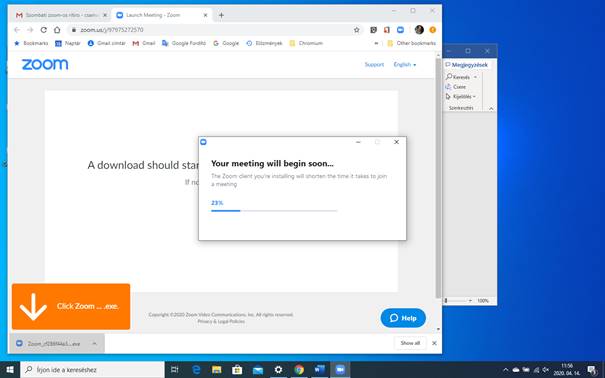Open the Chromium bookmarks folder
Screen dimensions: 605x378
pos(306,43)
